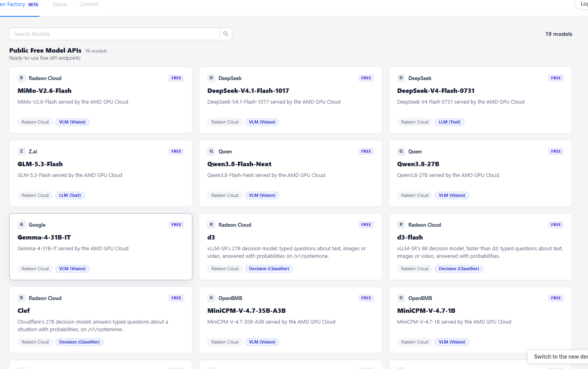The width and height of the screenshot is (588, 369).
Task: Click the "Public Free Model APIs" heading
Action: pyautogui.click(x=45, y=50)
